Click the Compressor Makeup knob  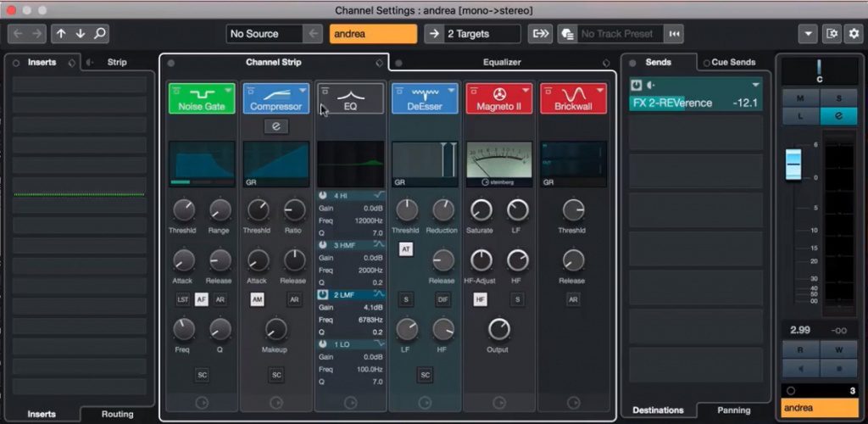[275, 329]
